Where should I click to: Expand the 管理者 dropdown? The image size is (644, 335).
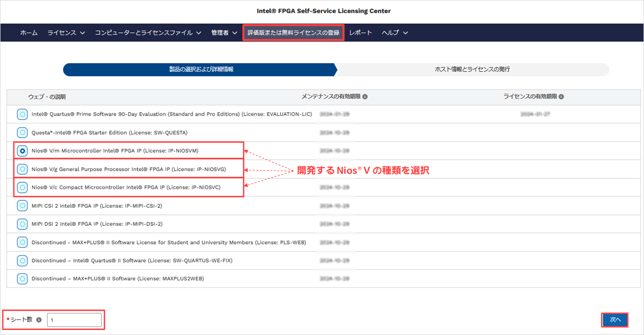click(224, 33)
